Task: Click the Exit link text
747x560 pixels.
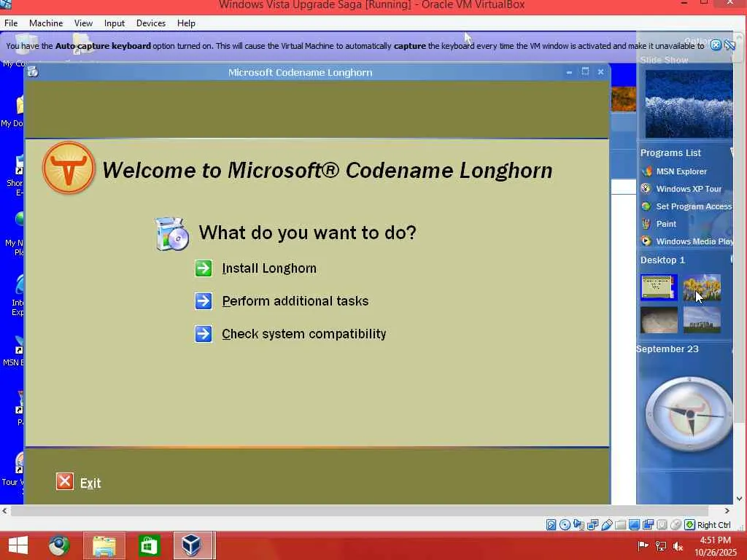Action: click(x=90, y=483)
